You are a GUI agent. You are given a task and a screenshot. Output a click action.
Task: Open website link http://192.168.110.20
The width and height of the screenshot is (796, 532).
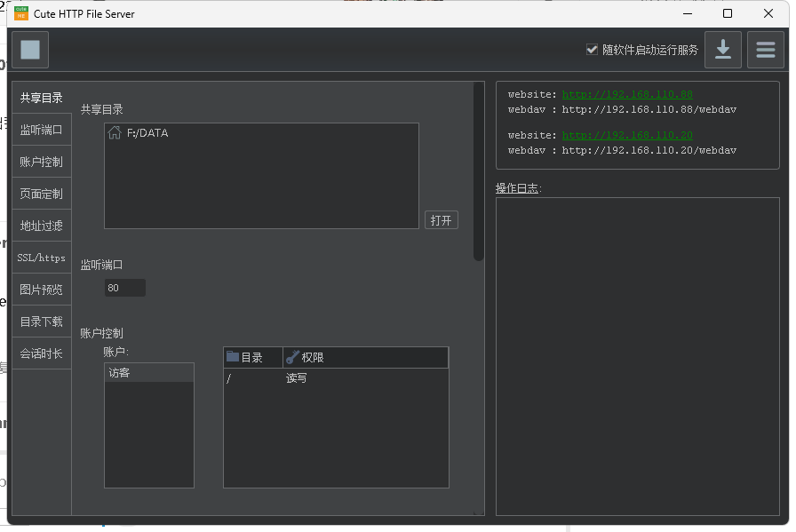click(627, 135)
